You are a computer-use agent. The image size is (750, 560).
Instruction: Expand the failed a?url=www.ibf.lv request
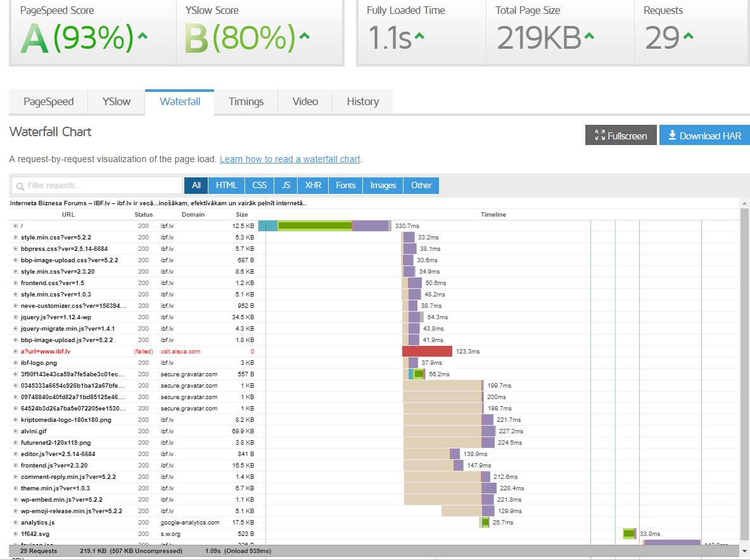point(15,352)
